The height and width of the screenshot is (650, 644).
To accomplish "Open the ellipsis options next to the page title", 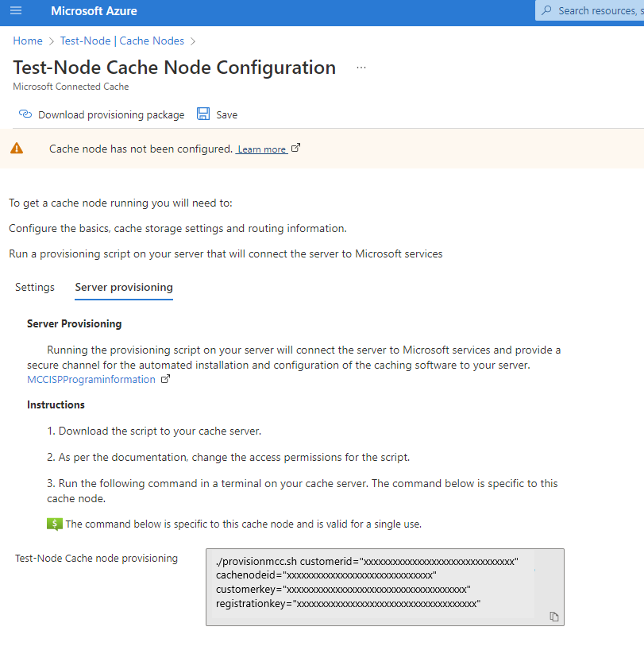I will pos(361,68).
